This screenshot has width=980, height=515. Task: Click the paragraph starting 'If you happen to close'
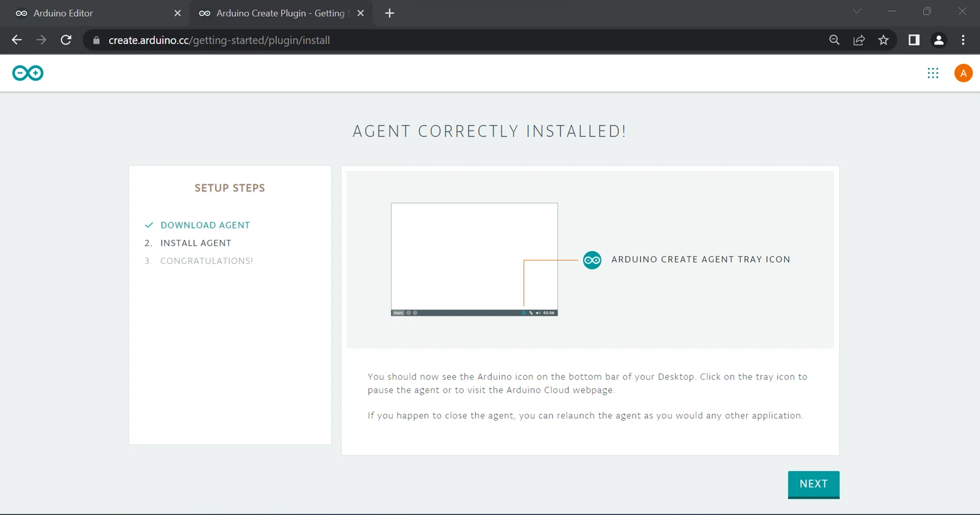[x=585, y=416]
